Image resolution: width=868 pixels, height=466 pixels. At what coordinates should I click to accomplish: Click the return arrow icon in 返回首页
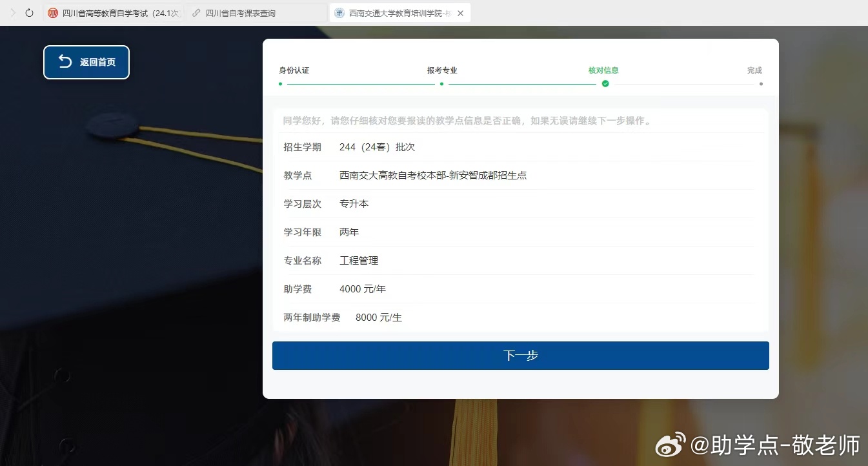(65, 61)
